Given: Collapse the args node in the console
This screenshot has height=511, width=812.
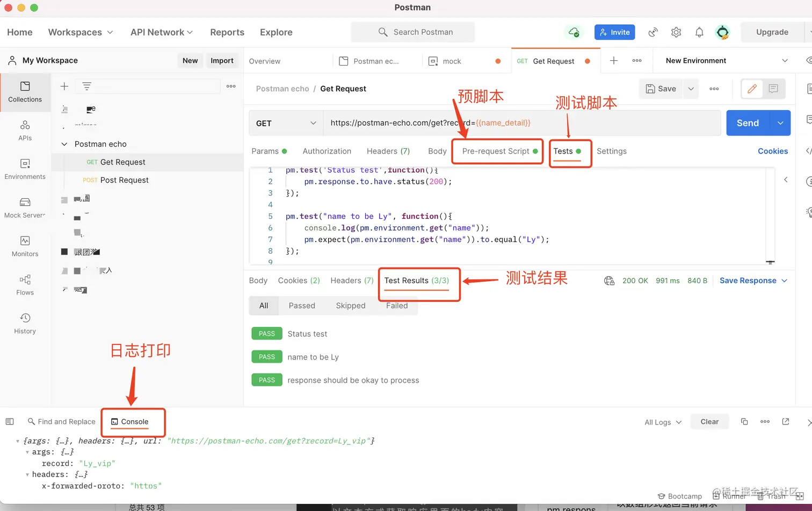Looking at the screenshot, I should (27, 452).
